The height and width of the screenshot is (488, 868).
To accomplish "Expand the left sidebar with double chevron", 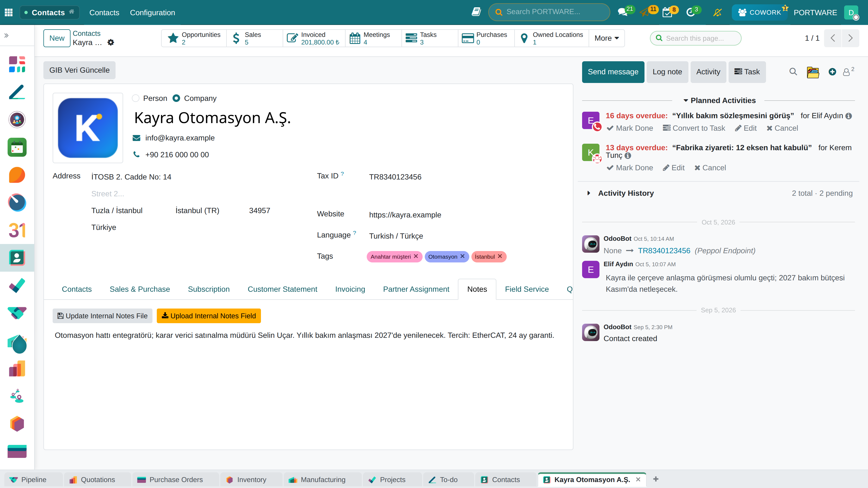I will (7, 35).
